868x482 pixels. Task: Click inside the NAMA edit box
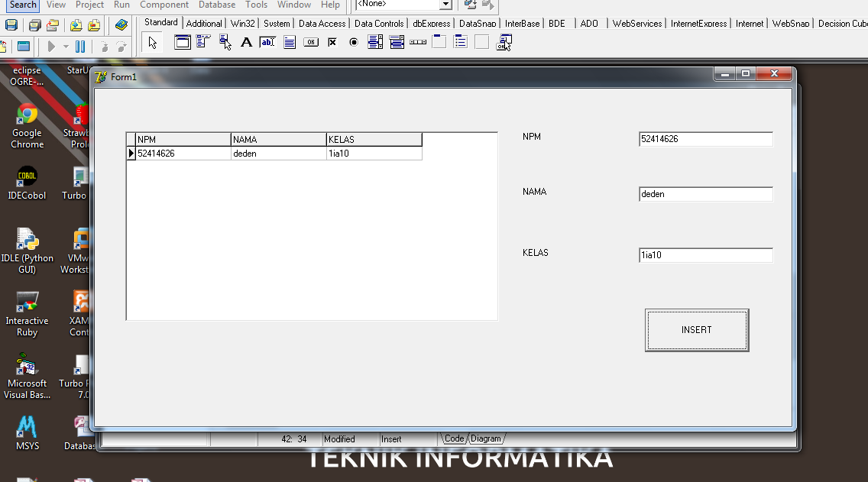tap(704, 194)
